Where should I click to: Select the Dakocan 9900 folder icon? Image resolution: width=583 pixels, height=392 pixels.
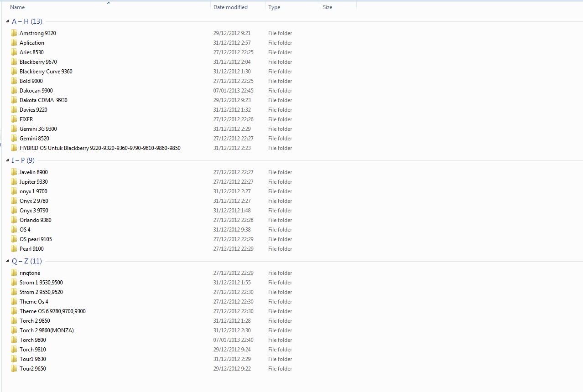[14, 91]
